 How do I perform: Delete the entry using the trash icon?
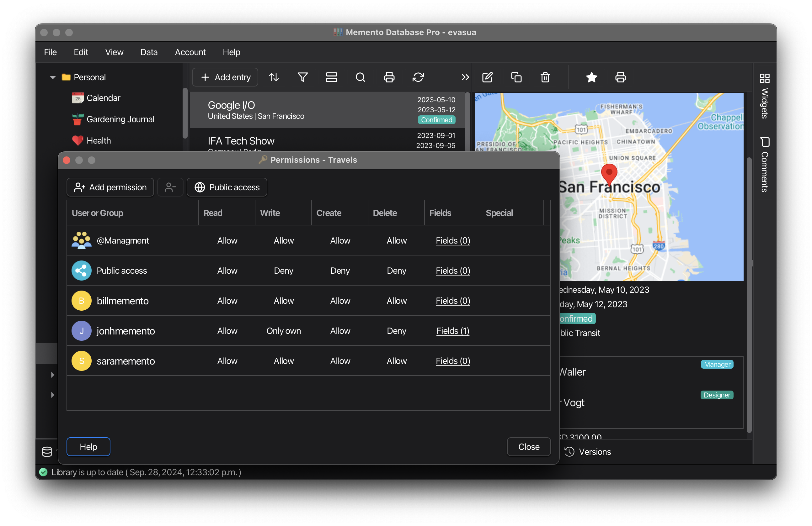click(x=545, y=77)
